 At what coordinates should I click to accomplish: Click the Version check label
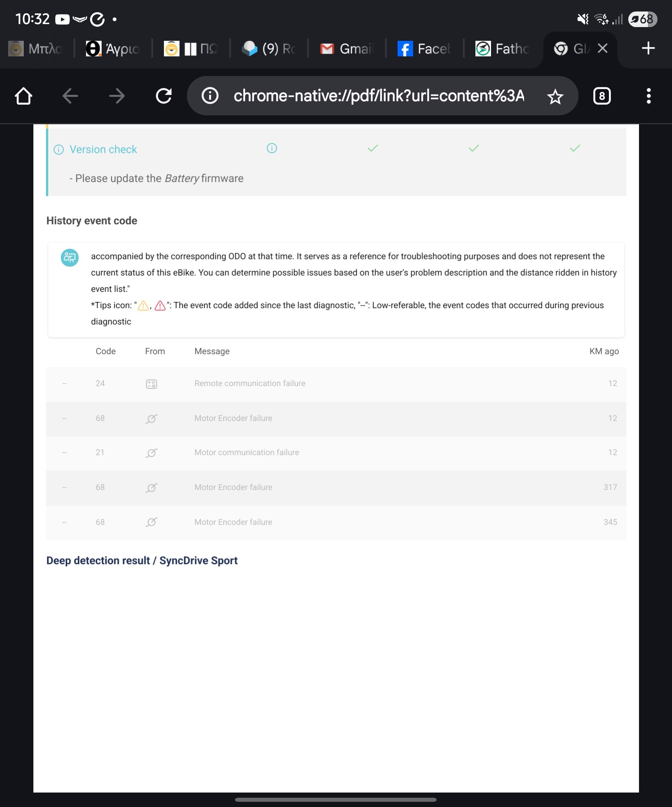click(x=103, y=149)
